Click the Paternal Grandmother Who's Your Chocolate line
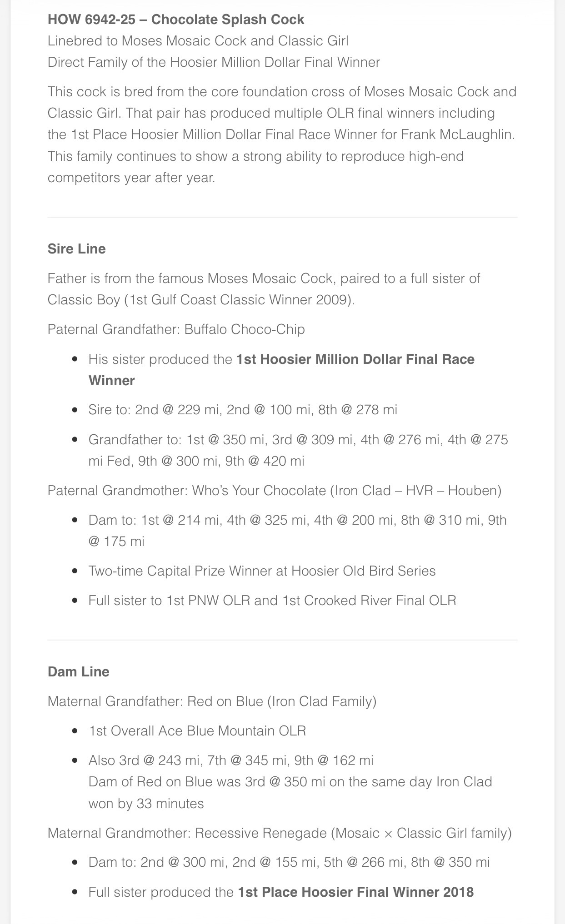Viewport: 565px width, 924px height. [275, 491]
